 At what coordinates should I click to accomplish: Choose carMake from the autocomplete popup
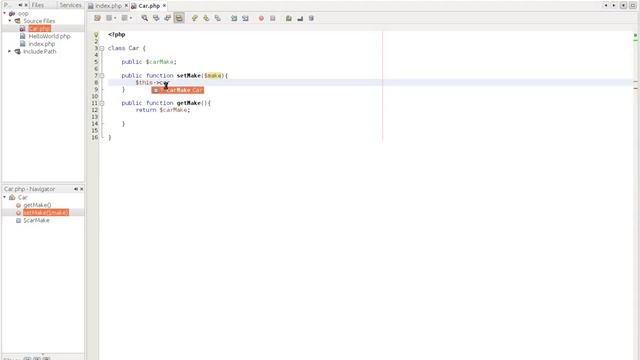(178, 90)
